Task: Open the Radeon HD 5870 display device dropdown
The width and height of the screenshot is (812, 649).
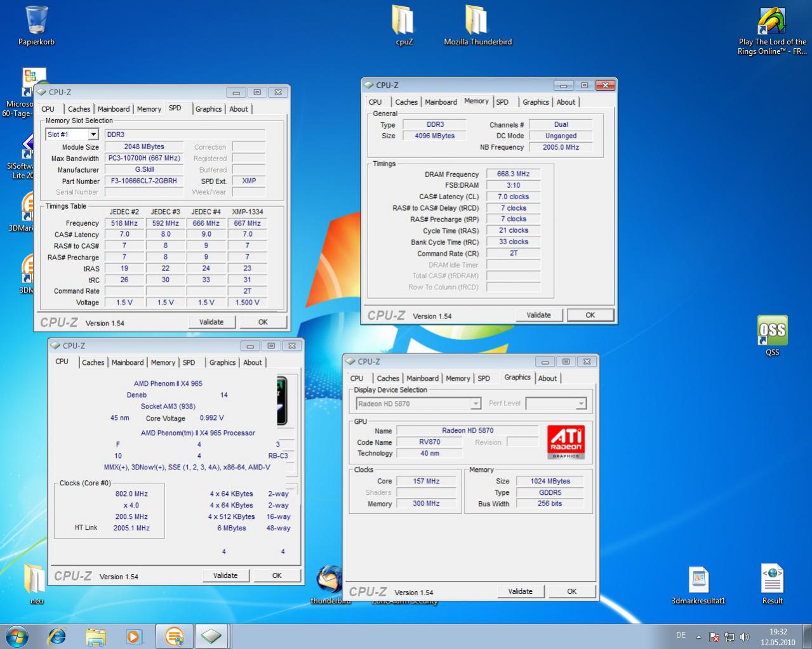Action: (476, 403)
